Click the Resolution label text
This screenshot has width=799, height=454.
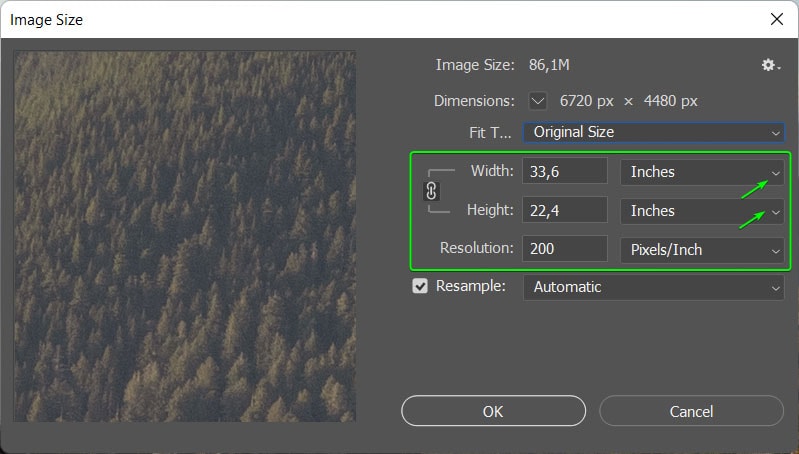coord(477,249)
